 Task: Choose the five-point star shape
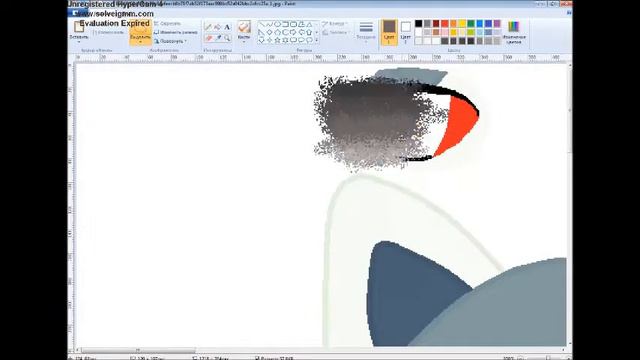pos(277,40)
